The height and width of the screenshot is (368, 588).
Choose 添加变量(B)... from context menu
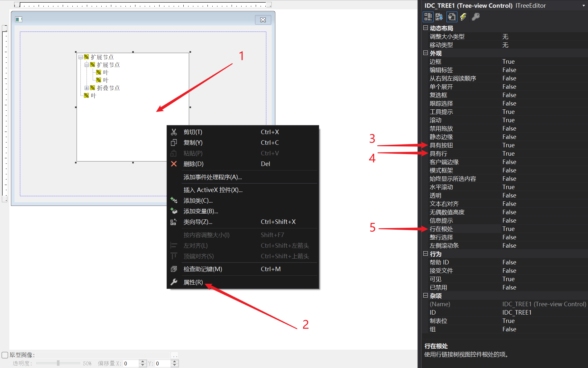click(x=243, y=211)
